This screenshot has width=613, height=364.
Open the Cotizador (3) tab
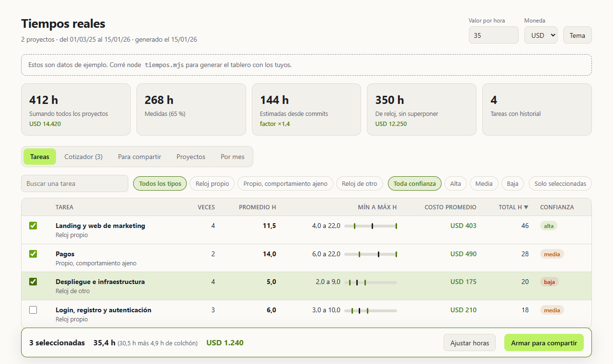click(83, 157)
